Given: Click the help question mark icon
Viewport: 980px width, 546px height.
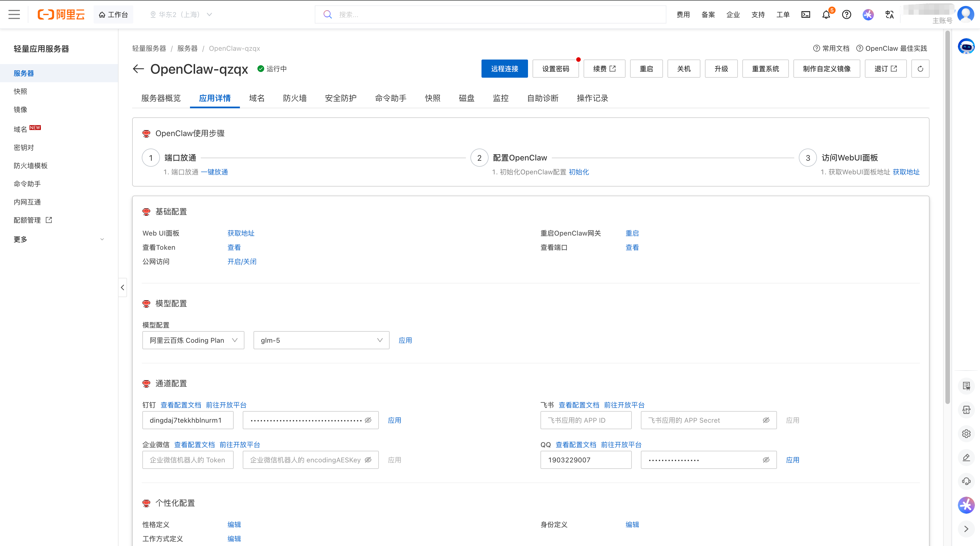Looking at the screenshot, I should [x=846, y=14].
